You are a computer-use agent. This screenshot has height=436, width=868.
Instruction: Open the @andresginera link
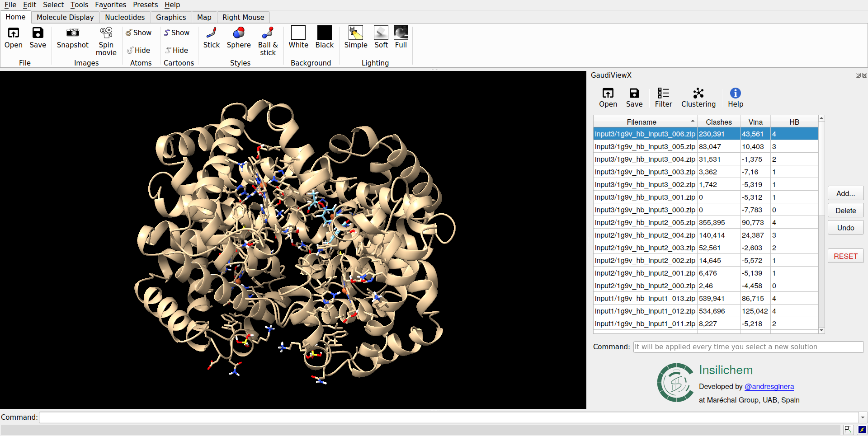769,387
